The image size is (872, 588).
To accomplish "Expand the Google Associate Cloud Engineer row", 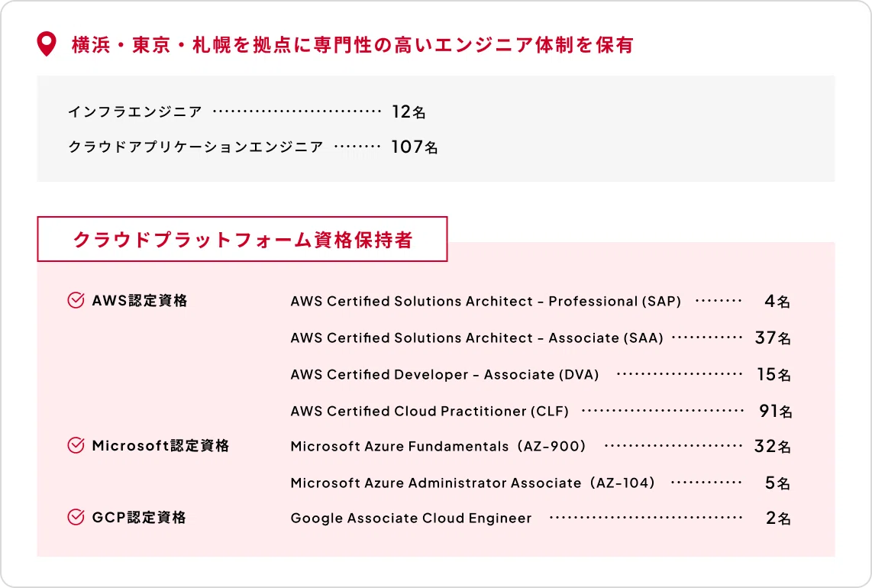I will coord(411,518).
